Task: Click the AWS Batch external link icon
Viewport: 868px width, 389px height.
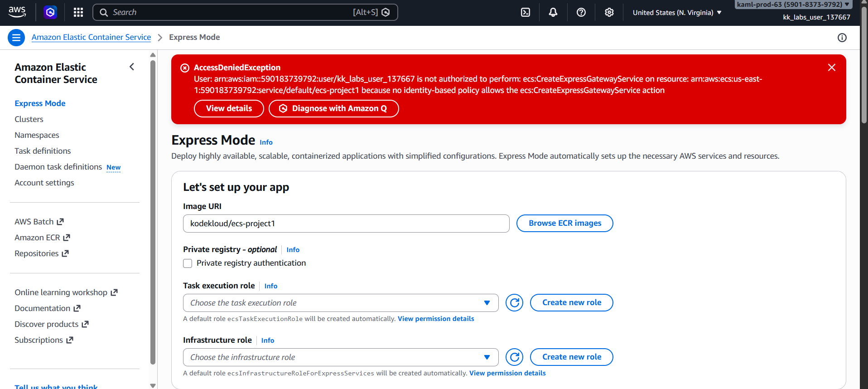Action: pyautogui.click(x=60, y=222)
